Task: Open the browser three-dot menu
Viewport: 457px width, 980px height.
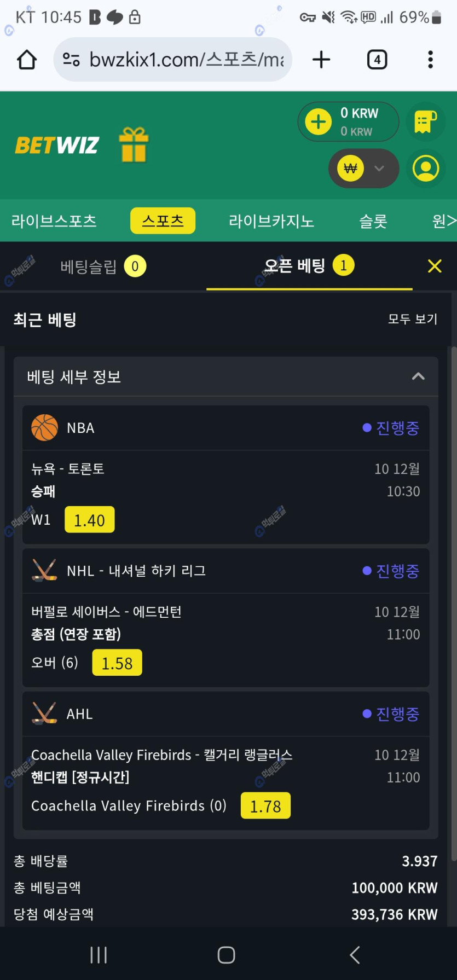Action: (x=430, y=60)
